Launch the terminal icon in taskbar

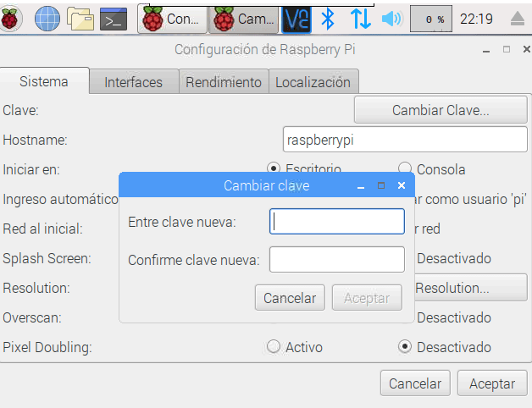point(114,19)
